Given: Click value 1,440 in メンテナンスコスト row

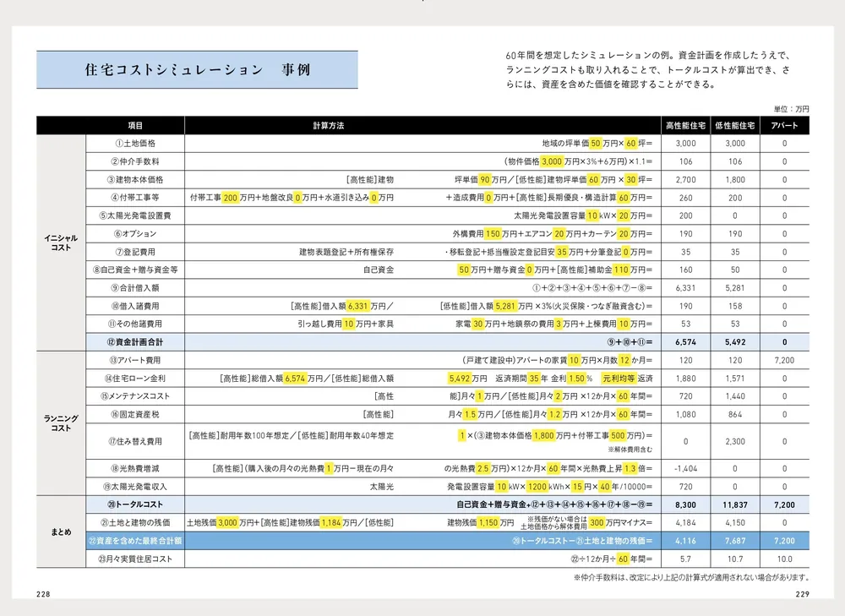Looking at the screenshot, I should 735,396.
